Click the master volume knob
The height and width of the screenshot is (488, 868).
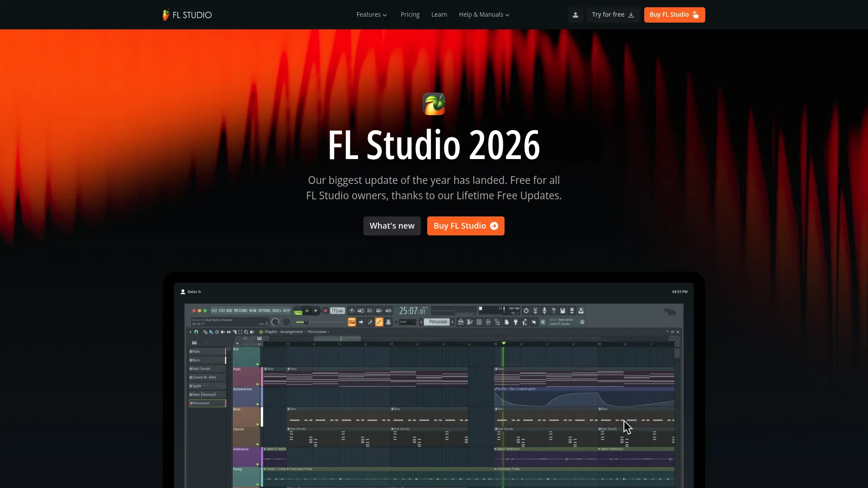275,322
